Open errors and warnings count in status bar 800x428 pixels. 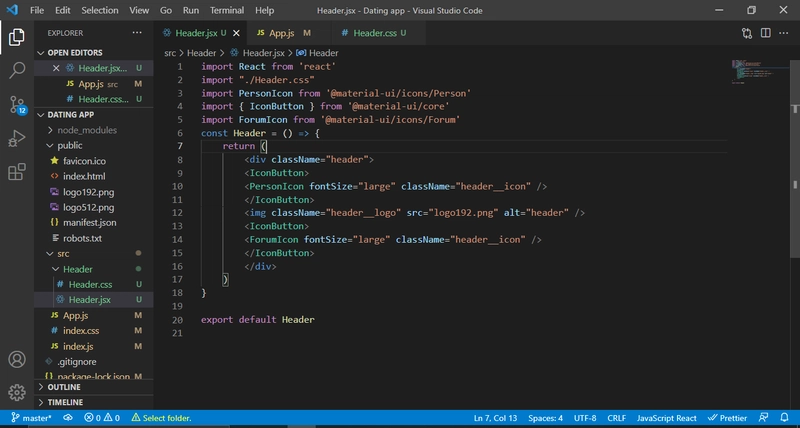102,418
